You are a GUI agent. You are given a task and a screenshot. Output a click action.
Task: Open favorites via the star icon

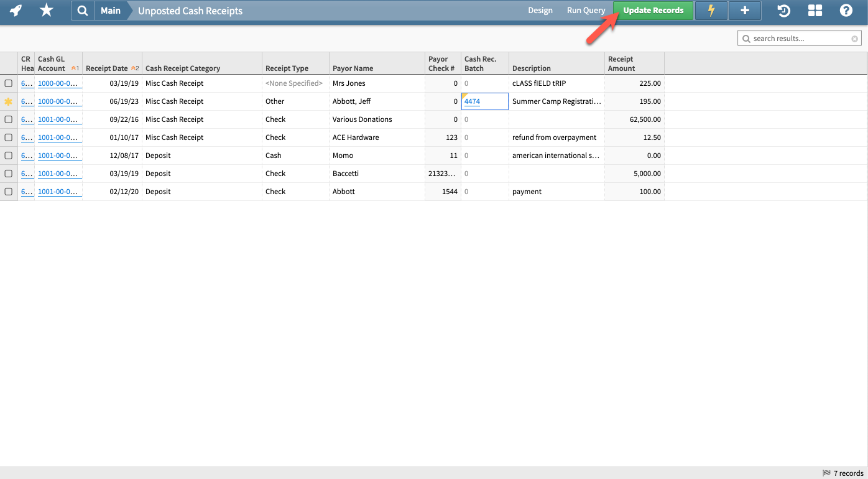(46, 11)
